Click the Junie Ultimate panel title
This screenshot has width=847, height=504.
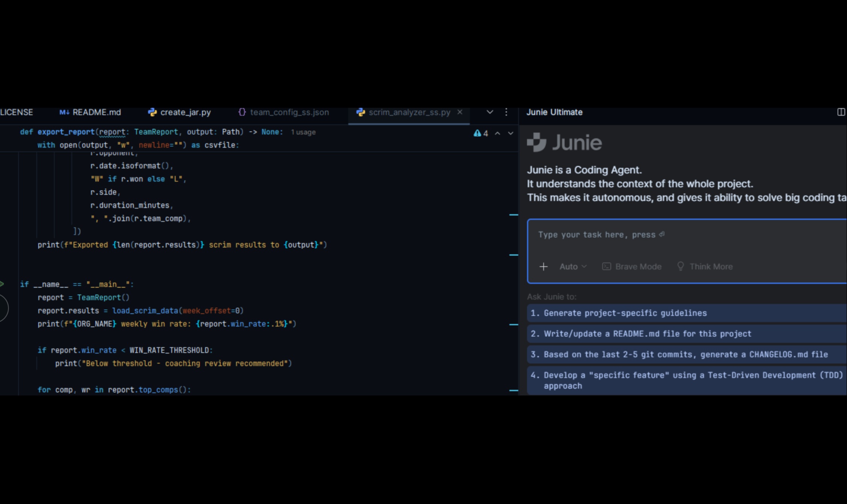pos(554,112)
